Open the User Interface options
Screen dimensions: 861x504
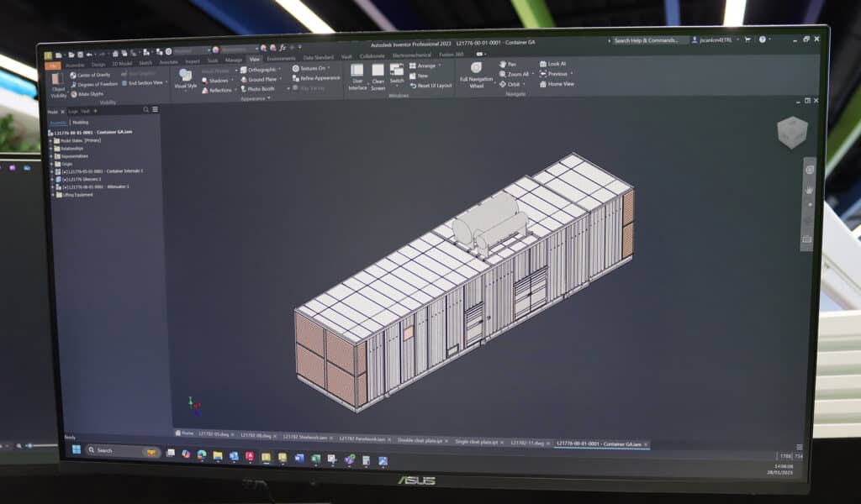coord(357,77)
